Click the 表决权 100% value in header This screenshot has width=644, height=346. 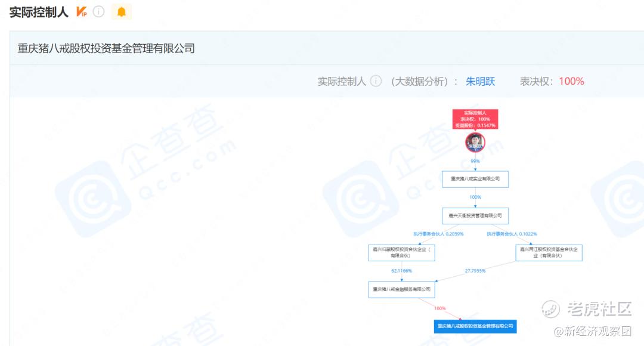tap(571, 81)
